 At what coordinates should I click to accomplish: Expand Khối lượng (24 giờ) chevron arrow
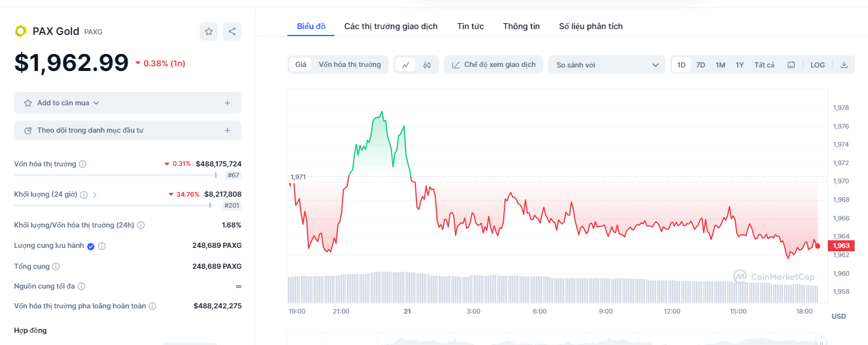pos(95,195)
